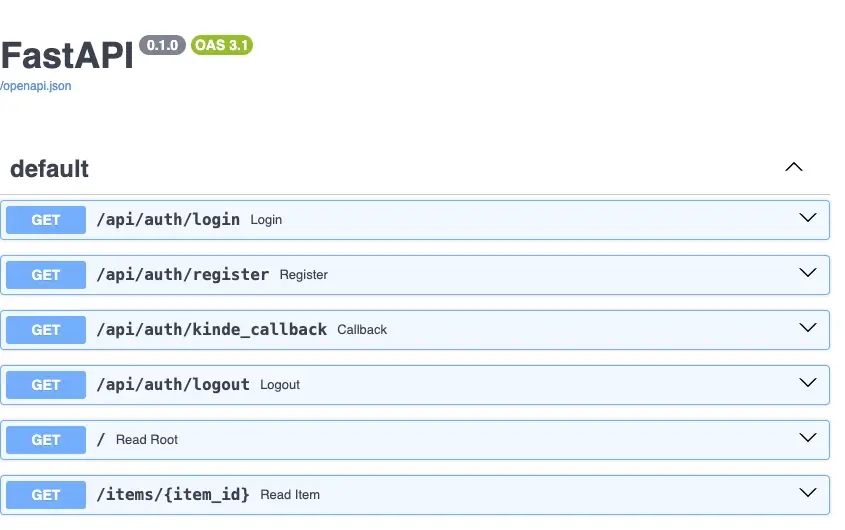Expand the /api/auth/register row chevron

coord(808,273)
